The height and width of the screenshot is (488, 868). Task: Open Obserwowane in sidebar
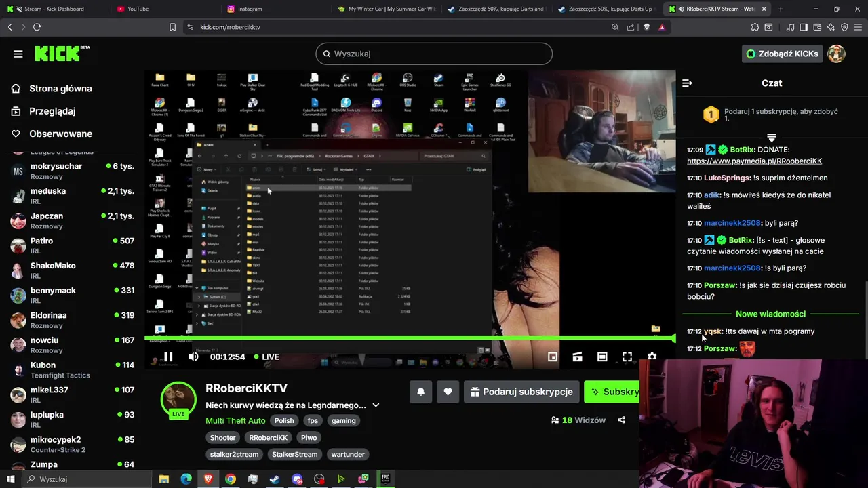pos(60,134)
